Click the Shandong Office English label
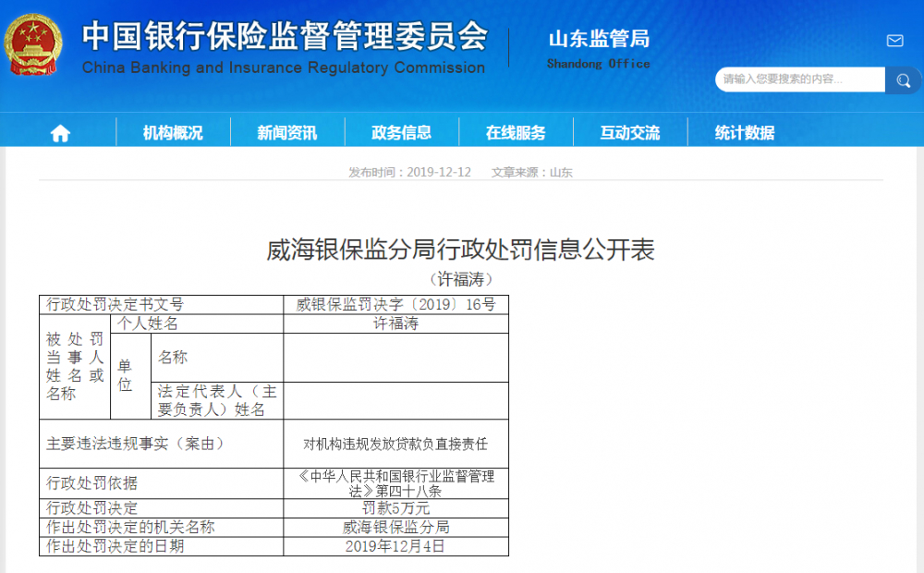This screenshot has height=573, width=924. [599, 64]
